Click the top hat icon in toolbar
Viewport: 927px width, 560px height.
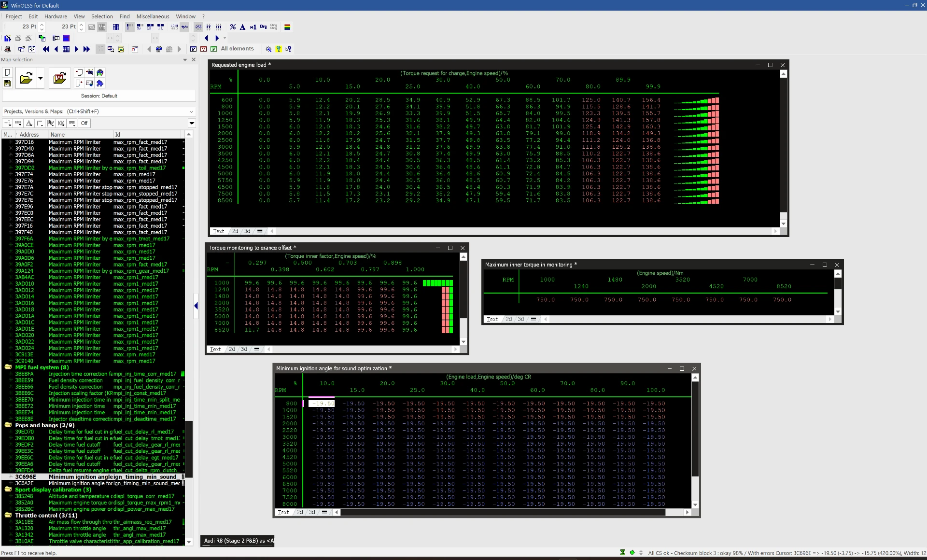8,49
